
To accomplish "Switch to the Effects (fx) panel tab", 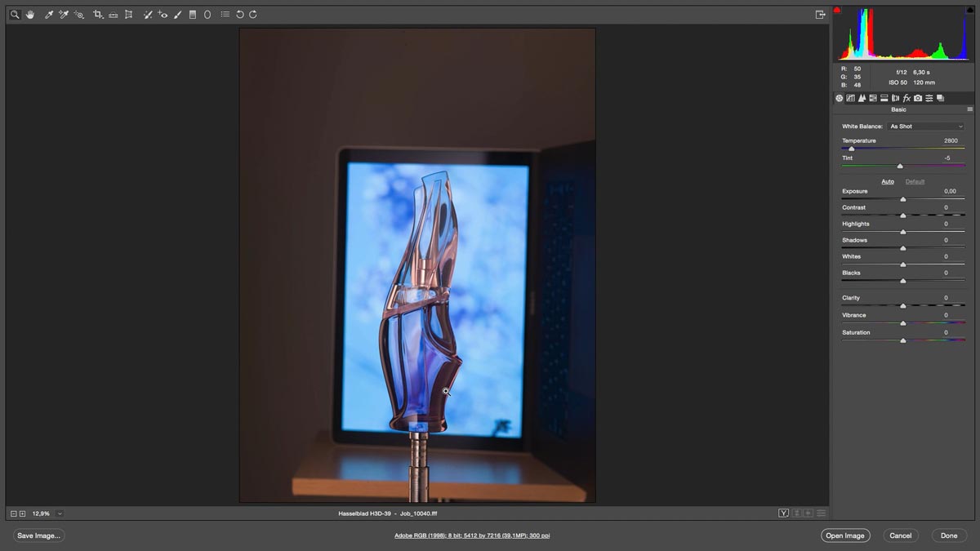I will tap(906, 98).
